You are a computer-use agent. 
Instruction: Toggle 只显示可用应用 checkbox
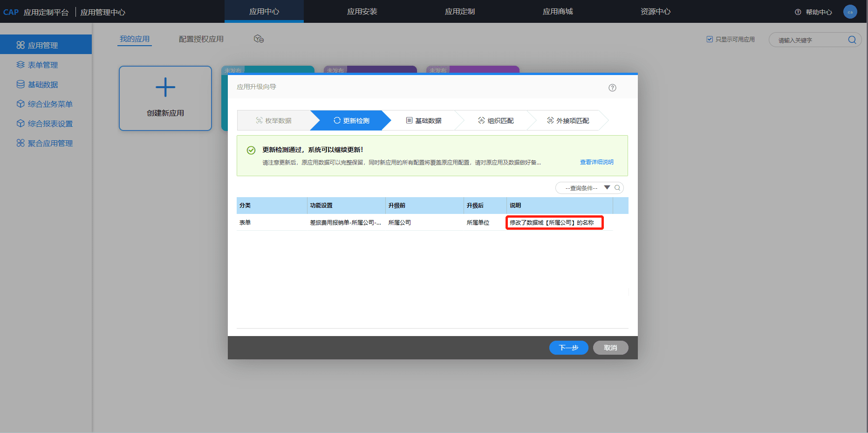coord(710,39)
